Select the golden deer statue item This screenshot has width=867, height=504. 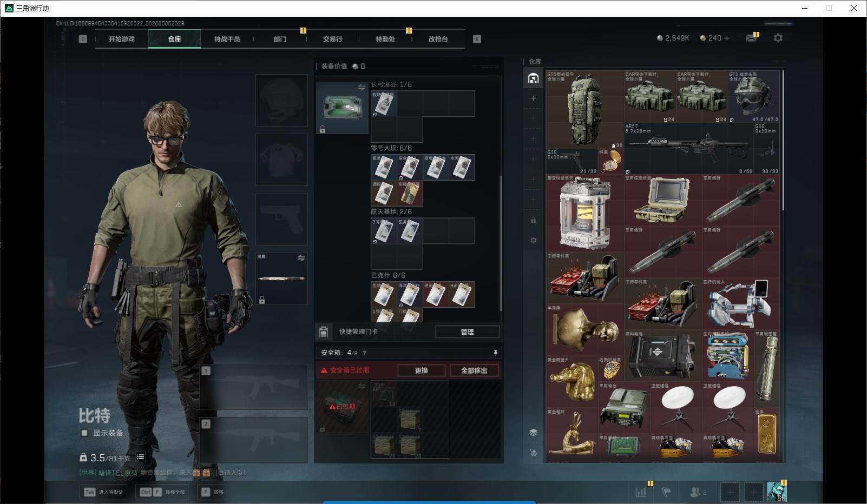coord(572,434)
